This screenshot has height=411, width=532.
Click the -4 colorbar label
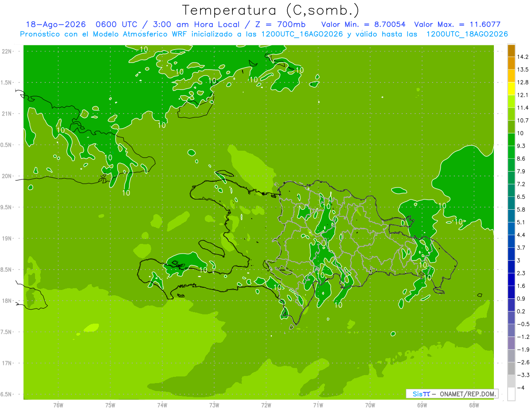click(x=520, y=388)
